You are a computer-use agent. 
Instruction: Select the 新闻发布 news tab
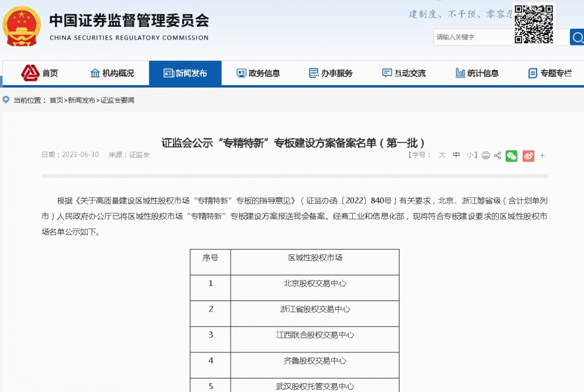(x=185, y=73)
